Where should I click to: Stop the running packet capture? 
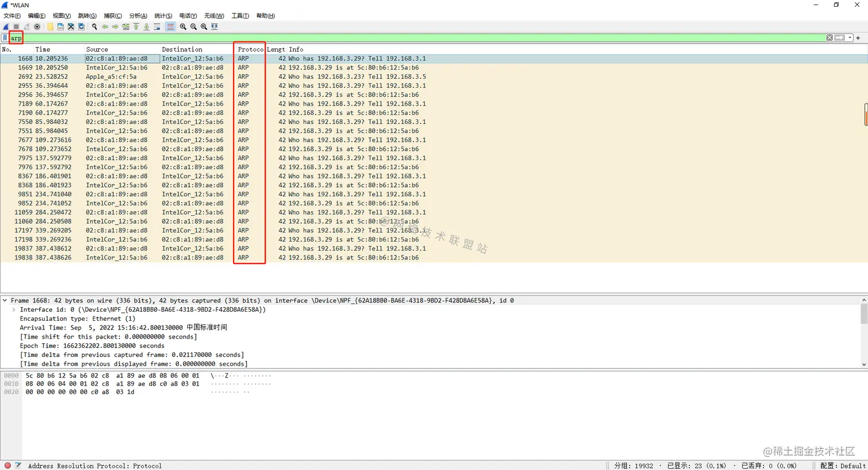(x=16, y=26)
